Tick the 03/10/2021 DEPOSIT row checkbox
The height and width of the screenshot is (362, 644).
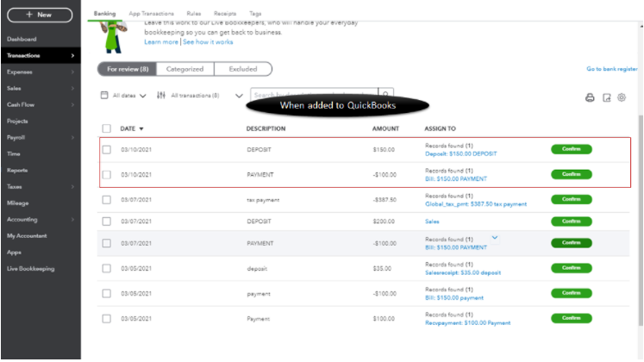coord(107,150)
